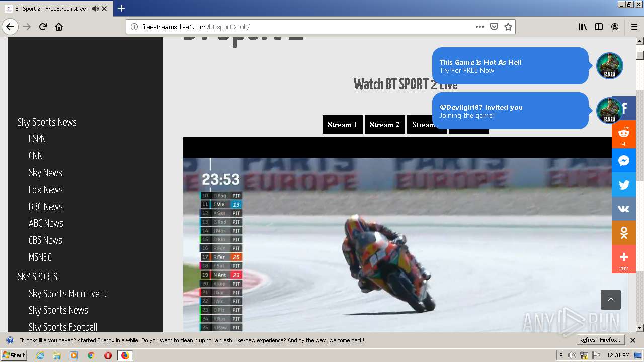Screen dimensions: 644x362
Task: Open SKY SPORTS category heading
Action: [38, 277]
